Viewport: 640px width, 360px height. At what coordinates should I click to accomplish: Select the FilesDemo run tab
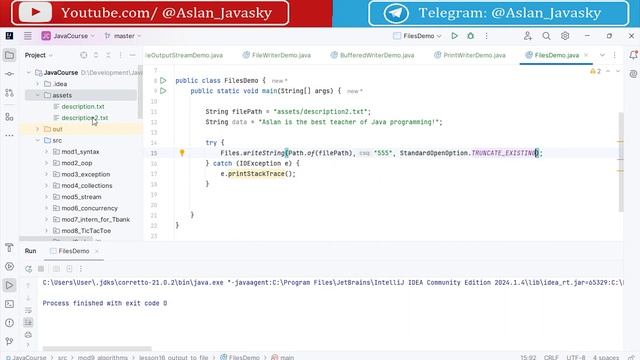(x=73, y=251)
